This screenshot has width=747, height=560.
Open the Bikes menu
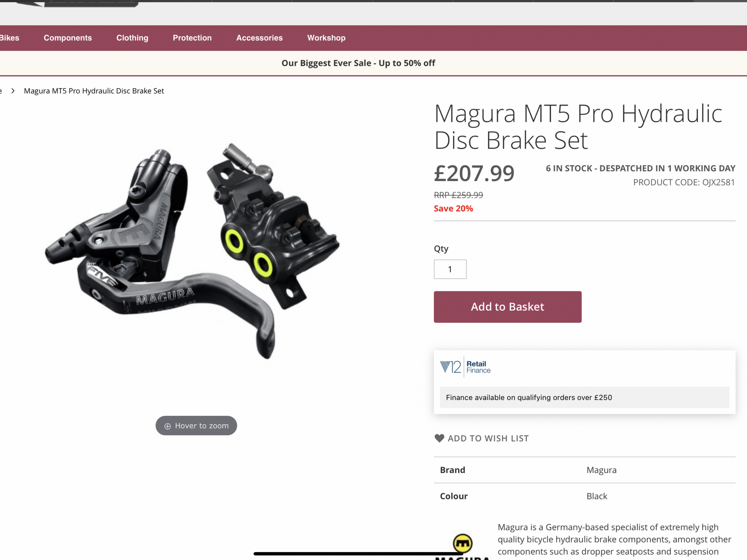click(9, 38)
